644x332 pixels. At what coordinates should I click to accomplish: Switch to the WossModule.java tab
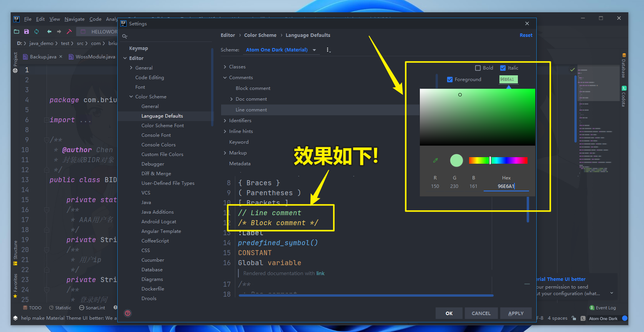click(92, 56)
